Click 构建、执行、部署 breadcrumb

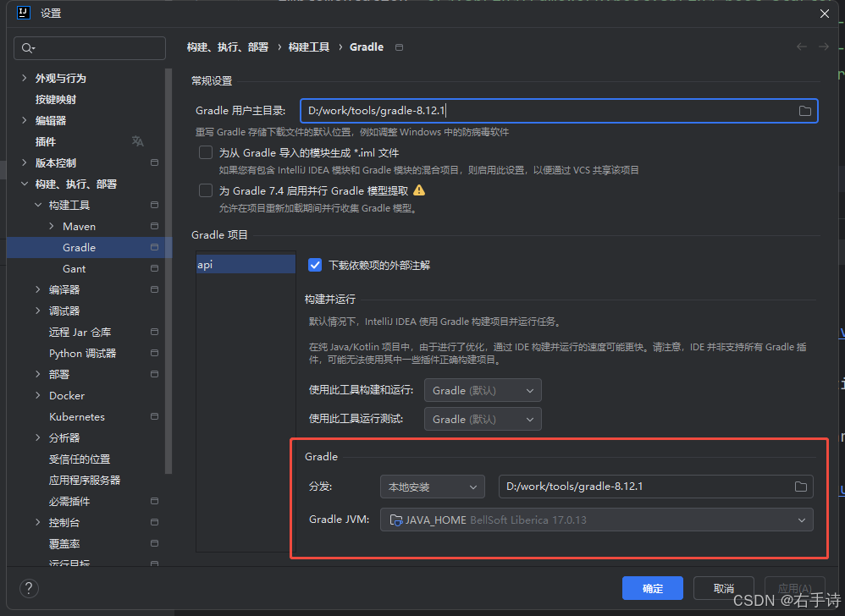point(228,47)
